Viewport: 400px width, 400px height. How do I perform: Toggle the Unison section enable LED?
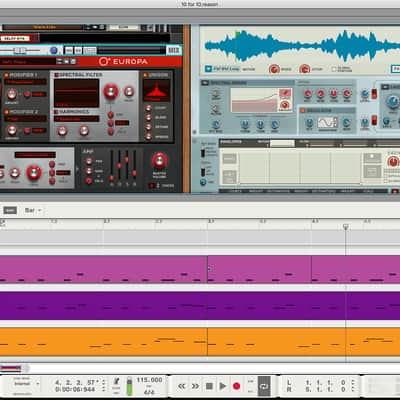pyautogui.click(x=145, y=75)
